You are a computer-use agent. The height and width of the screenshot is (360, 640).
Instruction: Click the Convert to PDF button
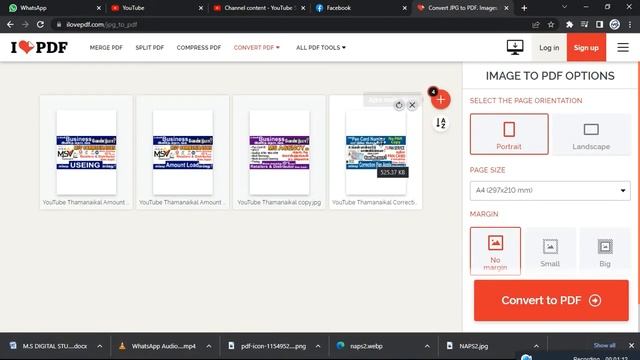[551, 300]
